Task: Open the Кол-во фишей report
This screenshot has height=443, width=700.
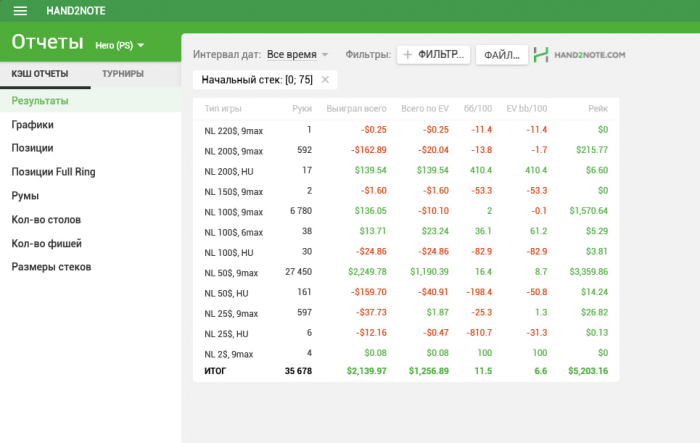Action: (x=46, y=243)
